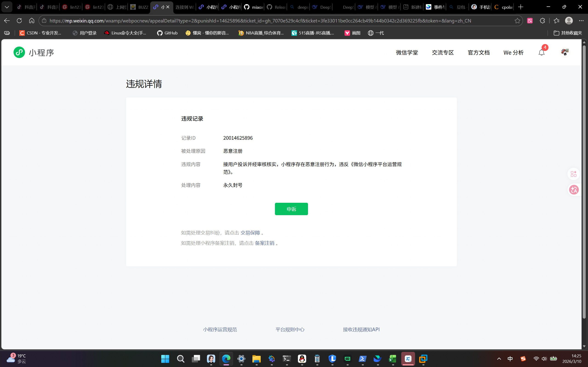This screenshot has height=367, width=588.
Task: Click the 备案注销 link
Action: (264, 243)
